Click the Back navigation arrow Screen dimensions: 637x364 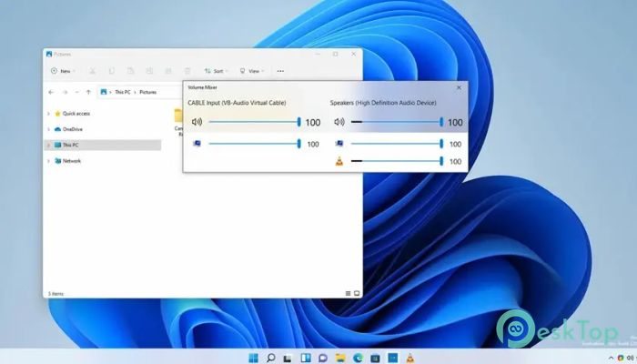[51, 92]
